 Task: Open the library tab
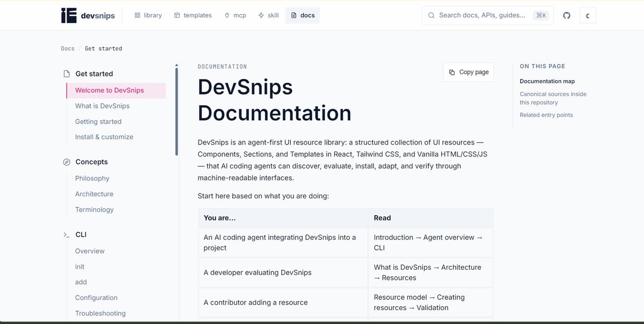click(148, 16)
